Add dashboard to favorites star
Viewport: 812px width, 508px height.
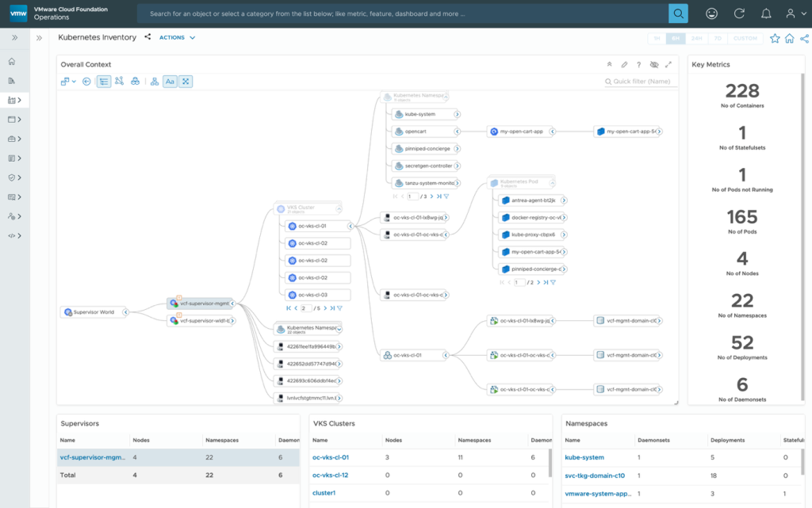[x=775, y=38]
